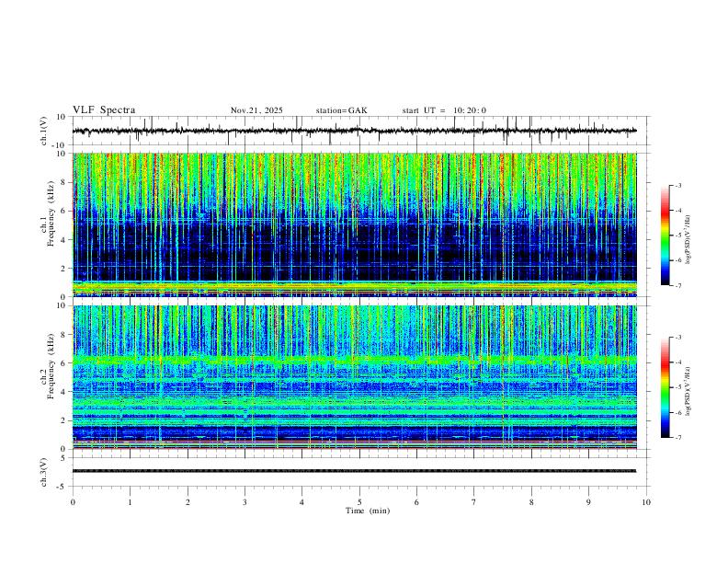Click time axis tick label "3"
The image size is (728, 563).
[x=245, y=502]
